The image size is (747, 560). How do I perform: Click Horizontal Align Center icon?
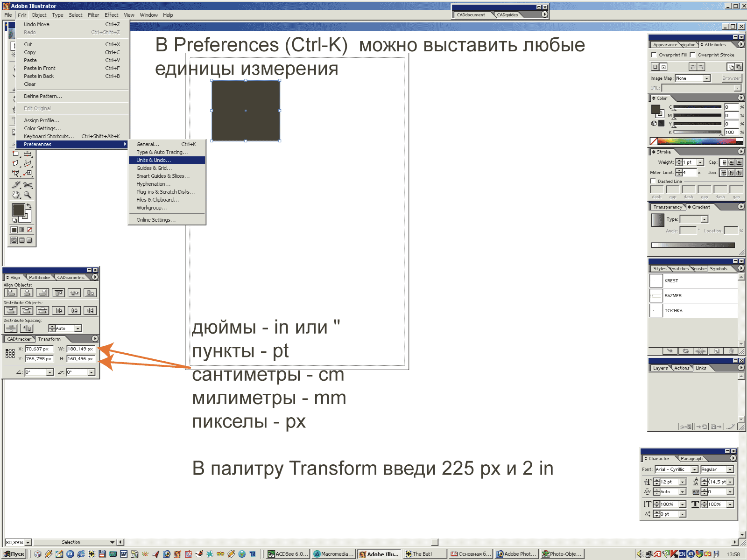click(27, 293)
